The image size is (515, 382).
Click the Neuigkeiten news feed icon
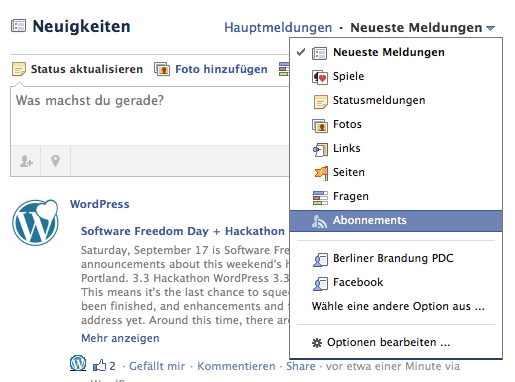[18, 26]
